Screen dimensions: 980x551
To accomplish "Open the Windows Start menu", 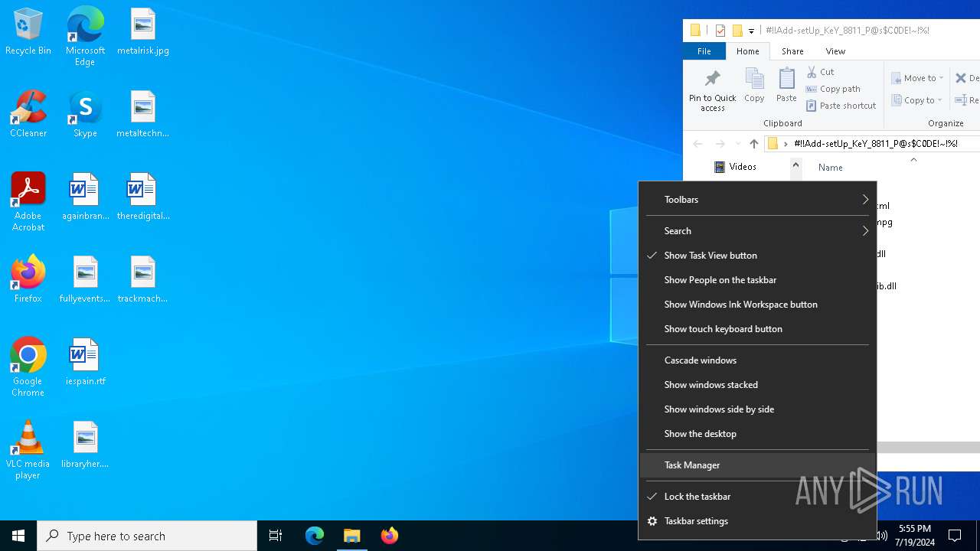I will 18,536.
